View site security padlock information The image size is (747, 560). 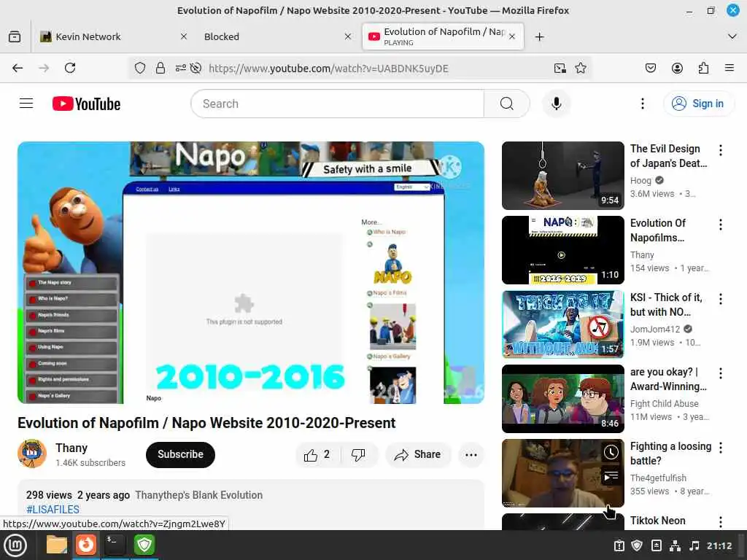pyautogui.click(x=160, y=68)
